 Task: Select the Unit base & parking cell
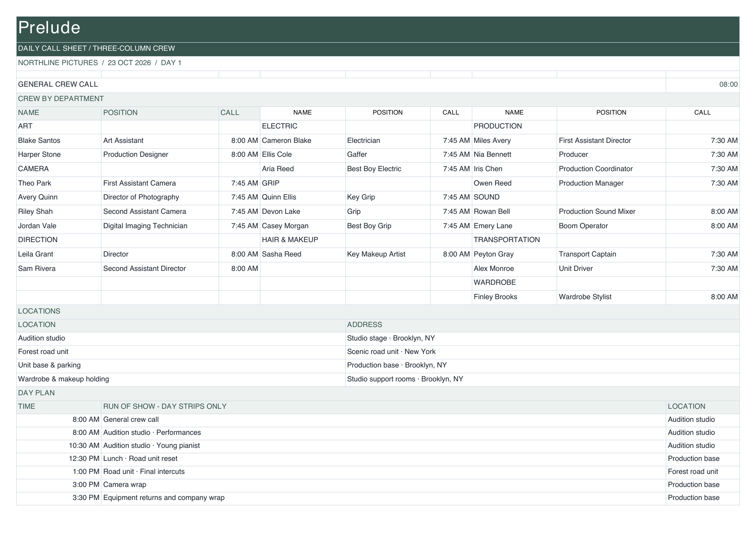pos(181,365)
